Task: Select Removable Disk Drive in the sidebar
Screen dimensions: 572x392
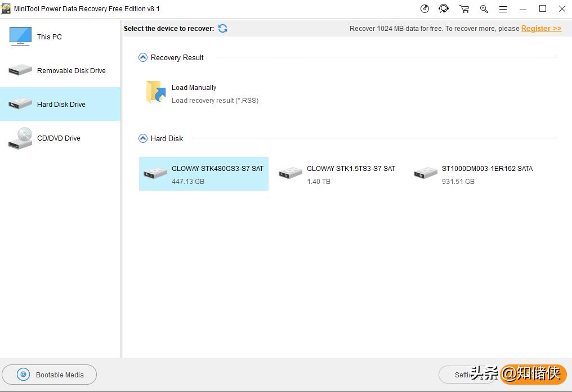Action: [60, 70]
